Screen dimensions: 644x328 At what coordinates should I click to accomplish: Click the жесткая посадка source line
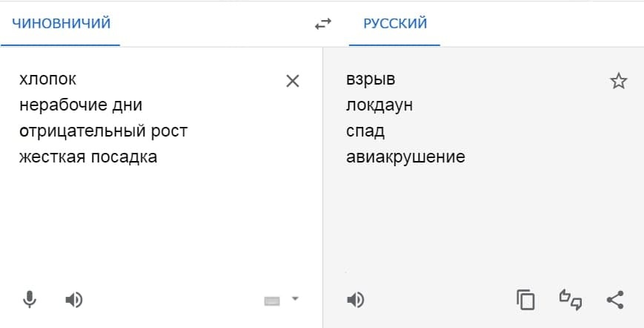[88, 157]
